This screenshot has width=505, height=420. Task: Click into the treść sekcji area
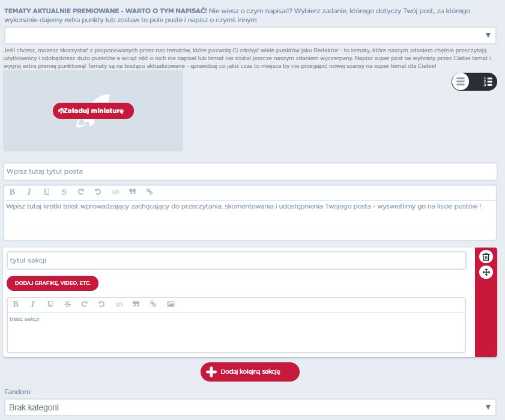pos(237,333)
